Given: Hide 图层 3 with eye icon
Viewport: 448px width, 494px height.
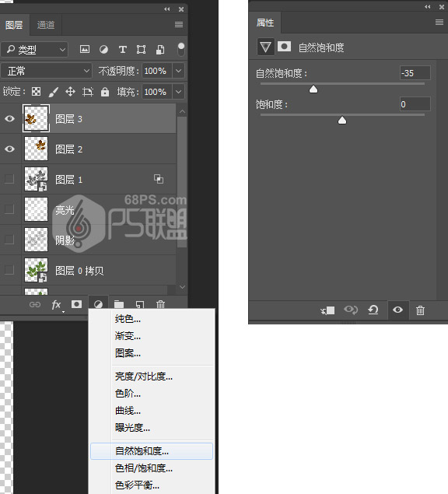Looking at the screenshot, I should tap(10, 118).
